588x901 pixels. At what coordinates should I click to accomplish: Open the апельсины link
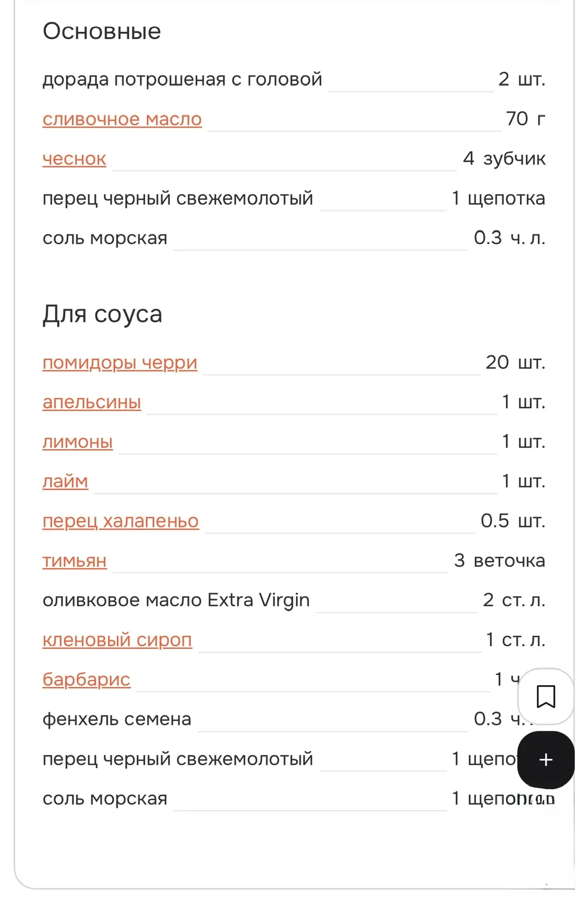coord(92,402)
